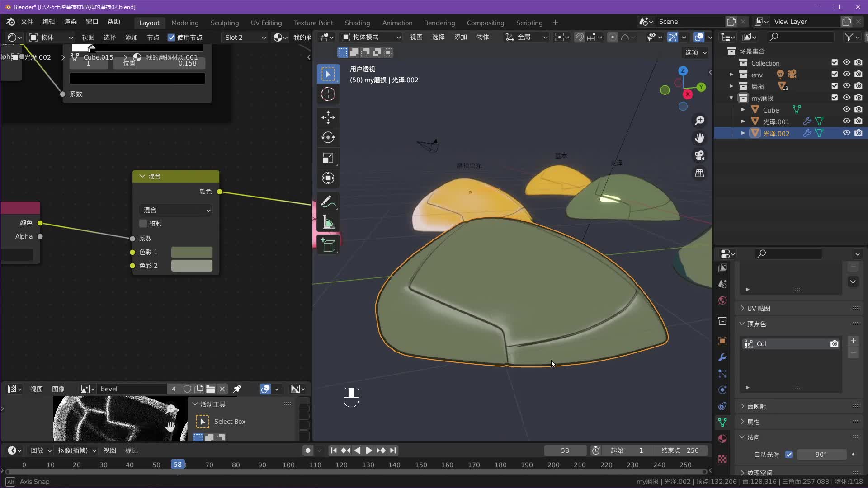868x488 pixels.
Task: Open the Slot 2 material slot dropdown
Action: [x=245, y=38]
